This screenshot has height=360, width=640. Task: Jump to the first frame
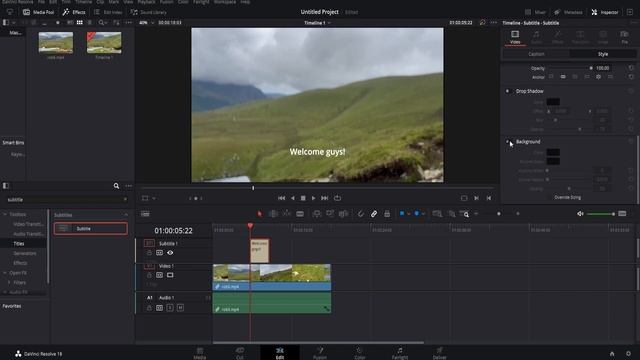click(282, 198)
